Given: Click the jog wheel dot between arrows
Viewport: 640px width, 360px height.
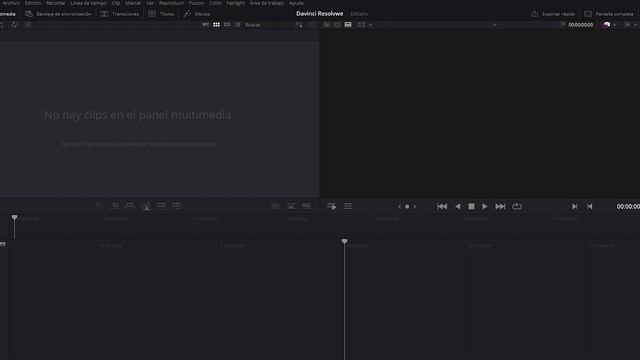Looking at the screenshot, I should pyautogui.click(x=407, y=207).
